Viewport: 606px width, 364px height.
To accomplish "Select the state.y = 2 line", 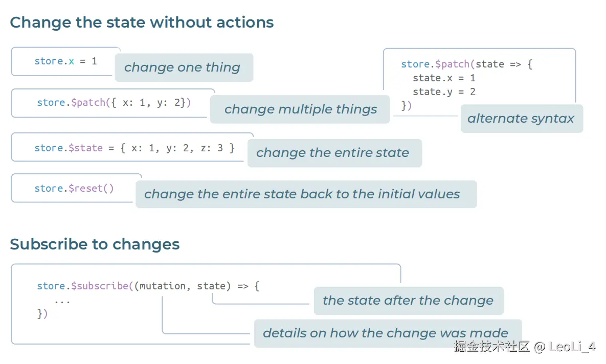I will tap(444, 92).
